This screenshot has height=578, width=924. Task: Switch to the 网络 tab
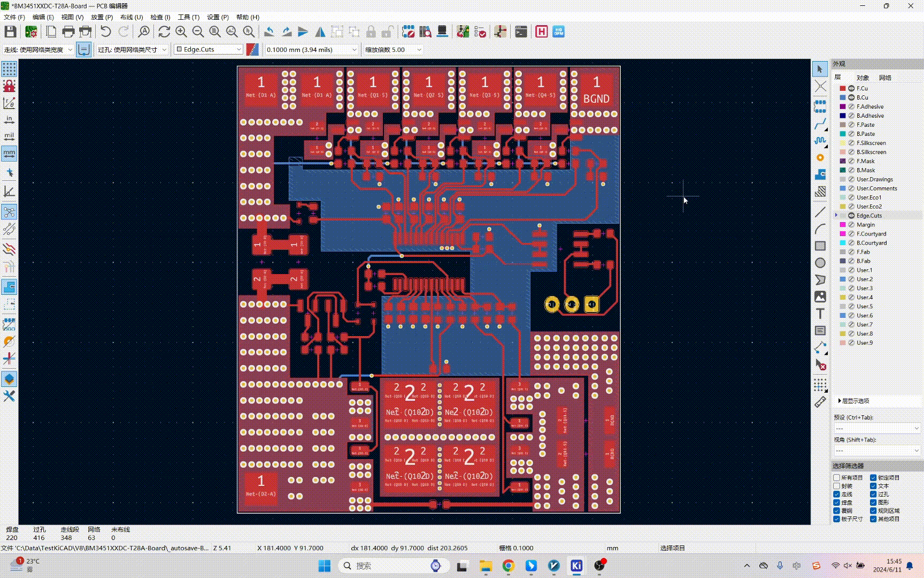[885, 78]
